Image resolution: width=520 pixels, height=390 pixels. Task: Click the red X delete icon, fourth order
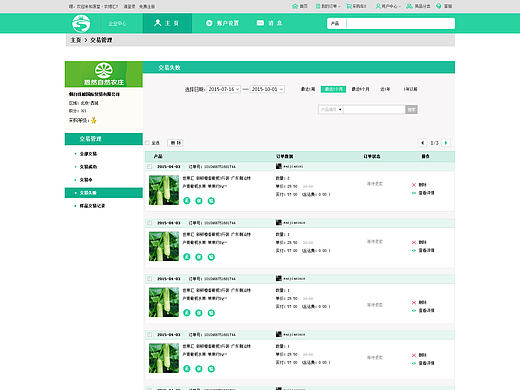point(414,355)
